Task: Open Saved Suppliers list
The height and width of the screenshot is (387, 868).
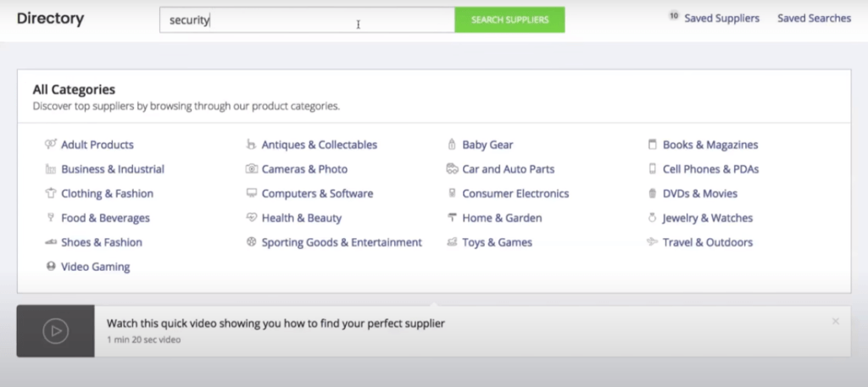Action: pyautogui.click(x=722, y=19)
